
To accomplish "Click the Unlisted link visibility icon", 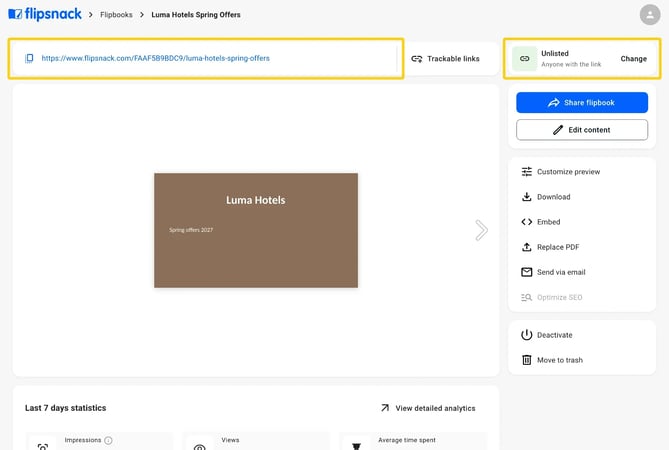I will pyautogui.click(x=524, y=58).
